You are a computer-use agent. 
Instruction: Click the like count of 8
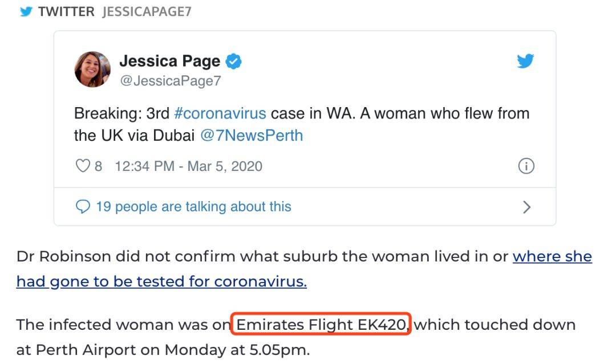point(98,166)
